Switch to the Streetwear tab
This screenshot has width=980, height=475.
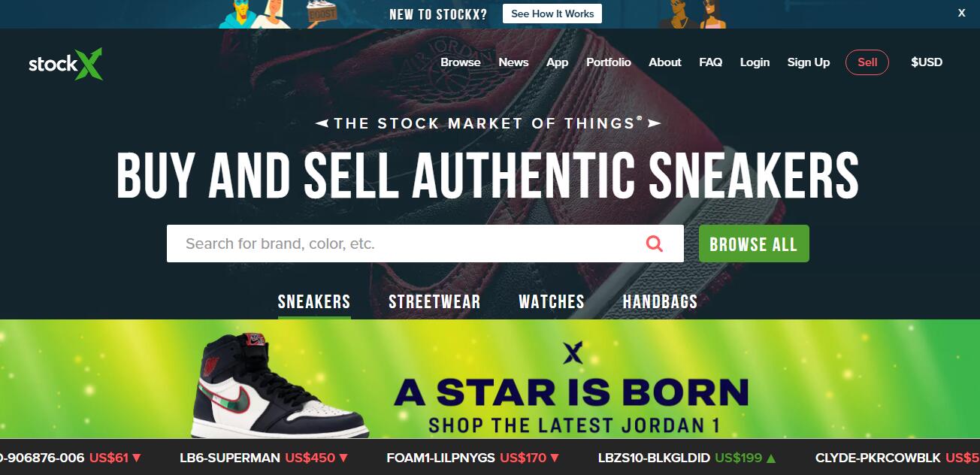point(434,302)
